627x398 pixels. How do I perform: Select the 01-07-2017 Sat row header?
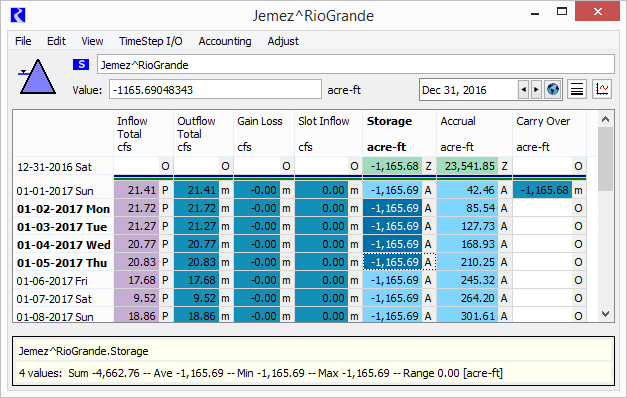point(63,298)
